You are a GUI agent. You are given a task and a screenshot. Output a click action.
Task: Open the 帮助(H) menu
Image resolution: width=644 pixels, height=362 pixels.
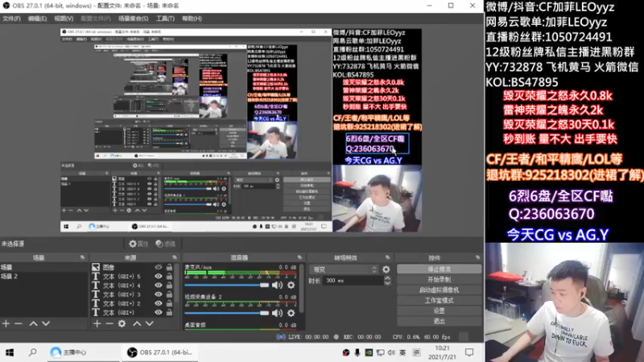(192, 19)
